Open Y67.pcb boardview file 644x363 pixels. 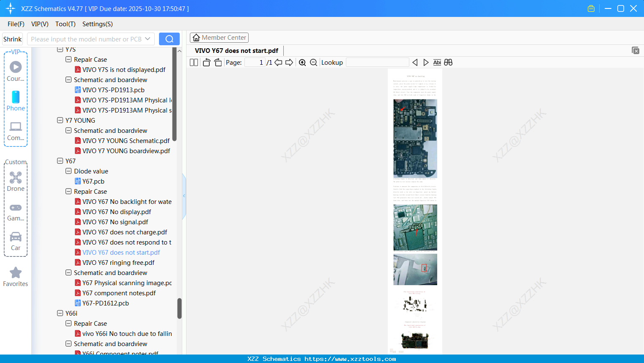(93, 181)
